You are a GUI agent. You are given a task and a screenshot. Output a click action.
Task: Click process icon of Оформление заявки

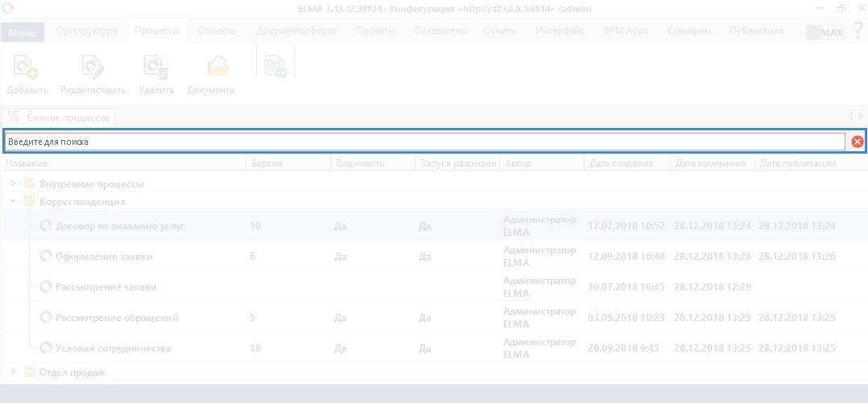(46, 257)
